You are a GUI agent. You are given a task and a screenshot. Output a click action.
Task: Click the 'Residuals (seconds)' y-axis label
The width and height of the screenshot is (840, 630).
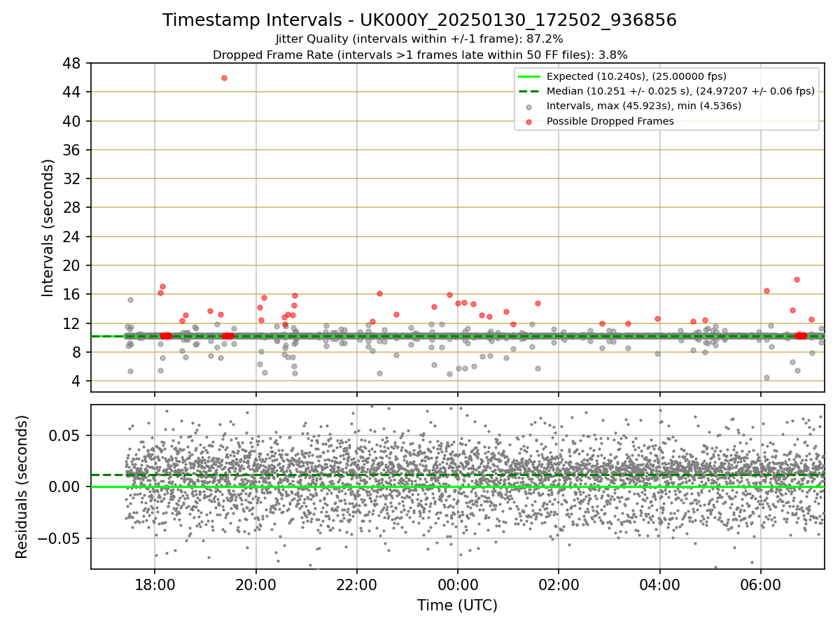[22, 486]
